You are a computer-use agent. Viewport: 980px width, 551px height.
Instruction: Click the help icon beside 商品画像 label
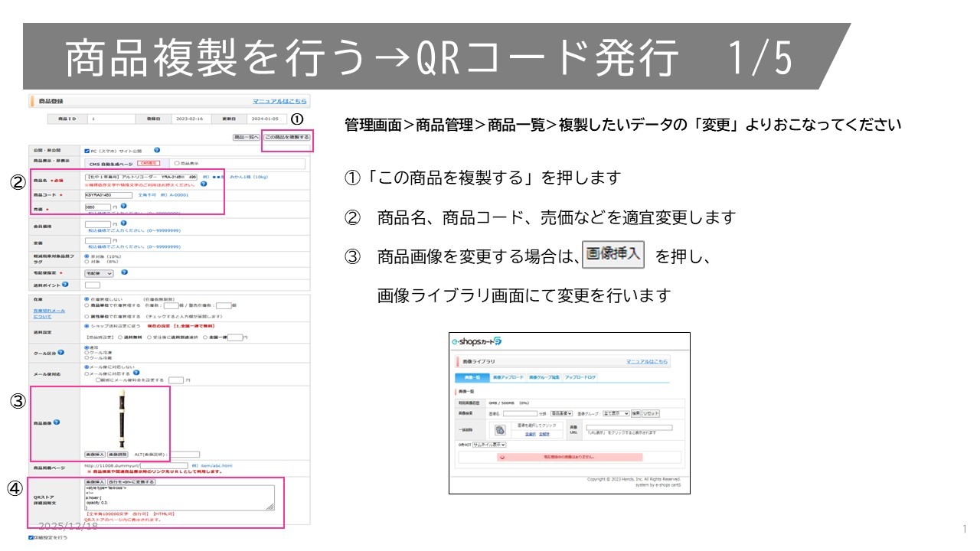pos(57,422)
